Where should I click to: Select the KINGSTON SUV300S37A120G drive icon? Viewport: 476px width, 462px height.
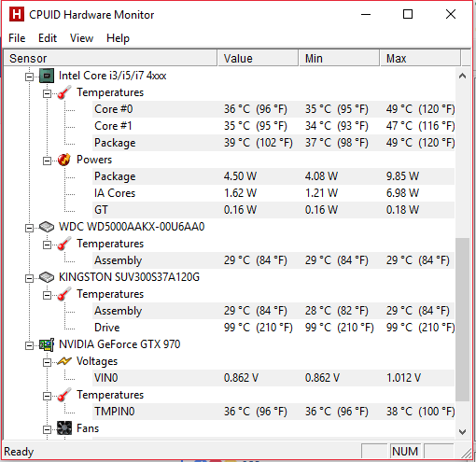47,277
